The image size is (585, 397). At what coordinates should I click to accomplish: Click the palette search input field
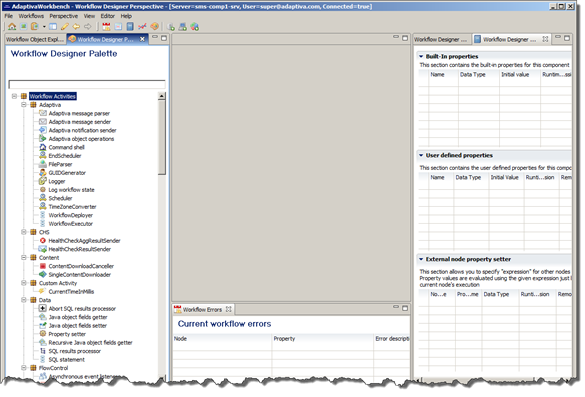click(87, 84)
